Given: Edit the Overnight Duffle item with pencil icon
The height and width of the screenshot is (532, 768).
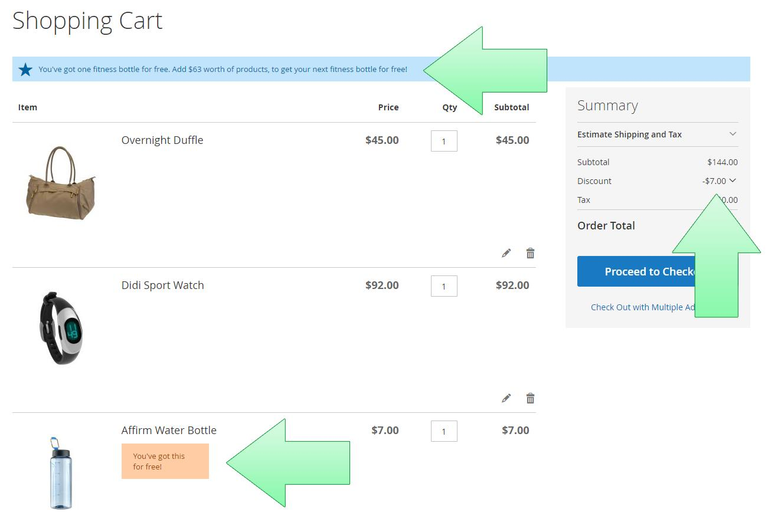Looking at the screenshot, I should coord(506,253).
